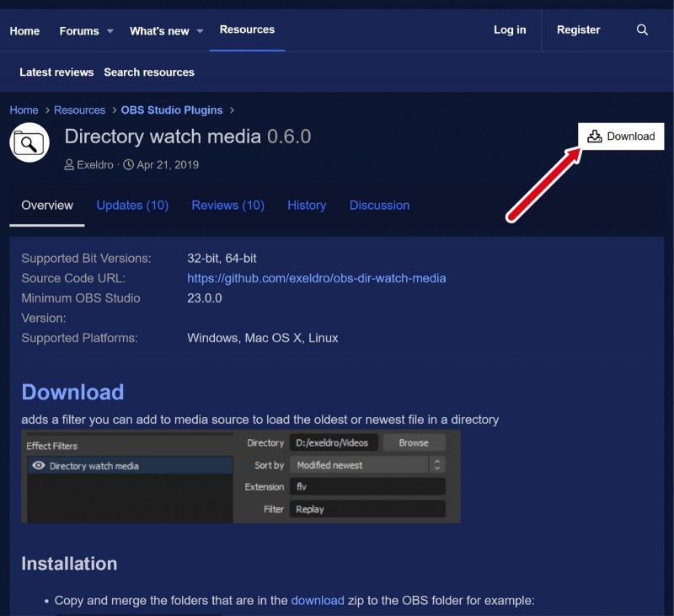Image resolution: width=674 pixels, height=616 pixels.
Task: Open Latest reviews sub-navigation link
Action: click(x=56, y=72)
